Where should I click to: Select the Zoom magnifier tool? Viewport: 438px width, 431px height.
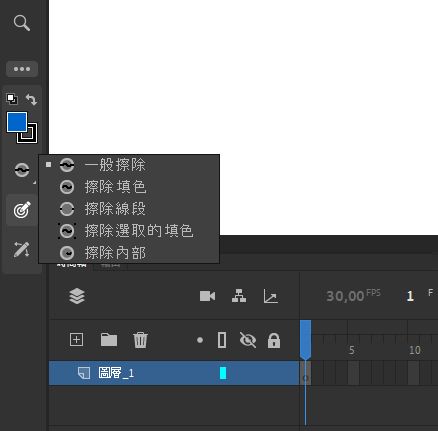22,23
